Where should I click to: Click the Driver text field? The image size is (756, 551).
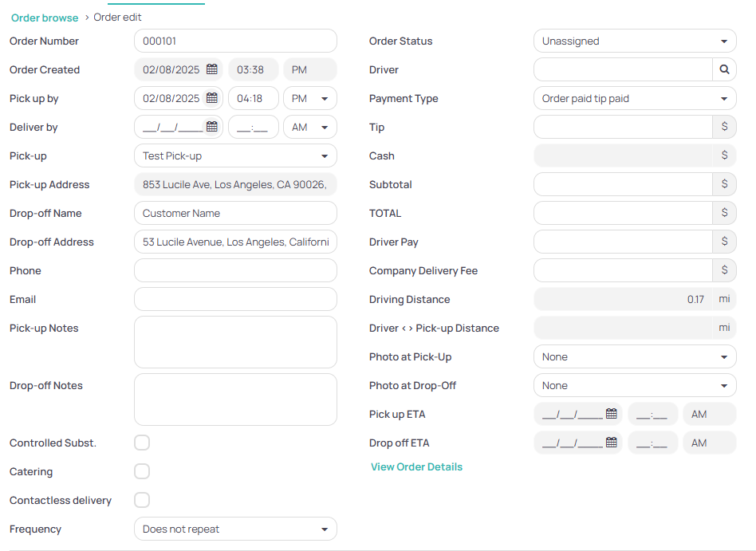coord(623,69)
